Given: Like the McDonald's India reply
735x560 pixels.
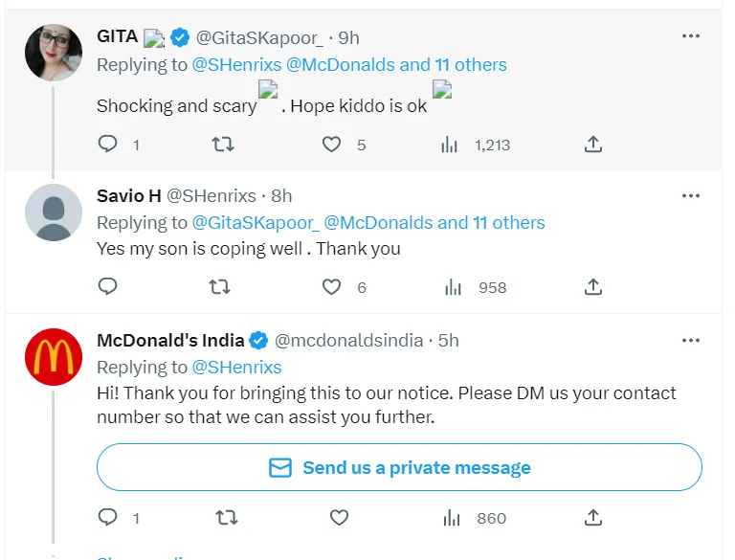Looking at the screenshot, I should pyautogui.click(x=338, y=518).
